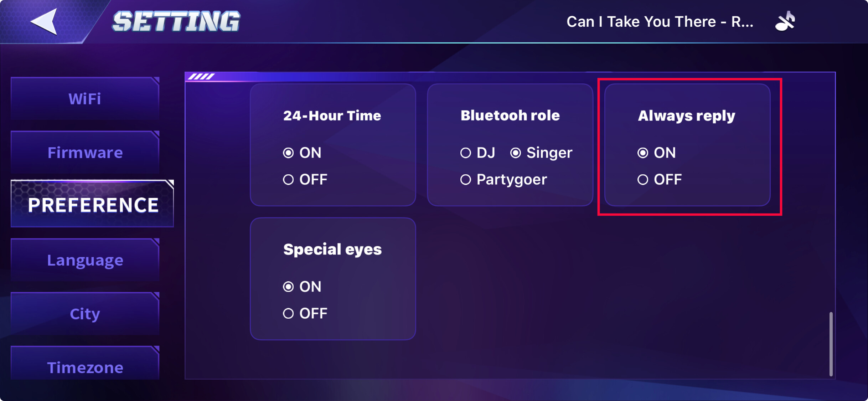The height and width of the screenshot is (401, 868).
Task: Select the PREFERENCE tab
Action: [92, 205]
